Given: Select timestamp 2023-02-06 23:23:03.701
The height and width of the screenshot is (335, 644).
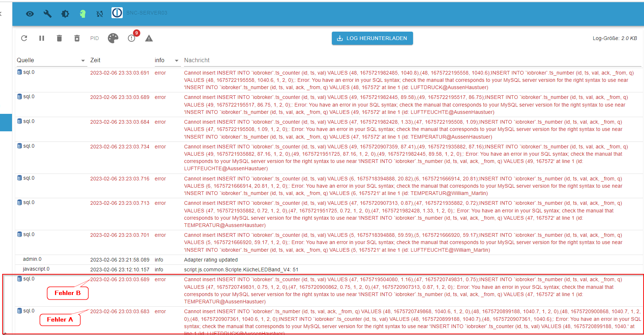Looking at the screenshot, I should [120, 235].
